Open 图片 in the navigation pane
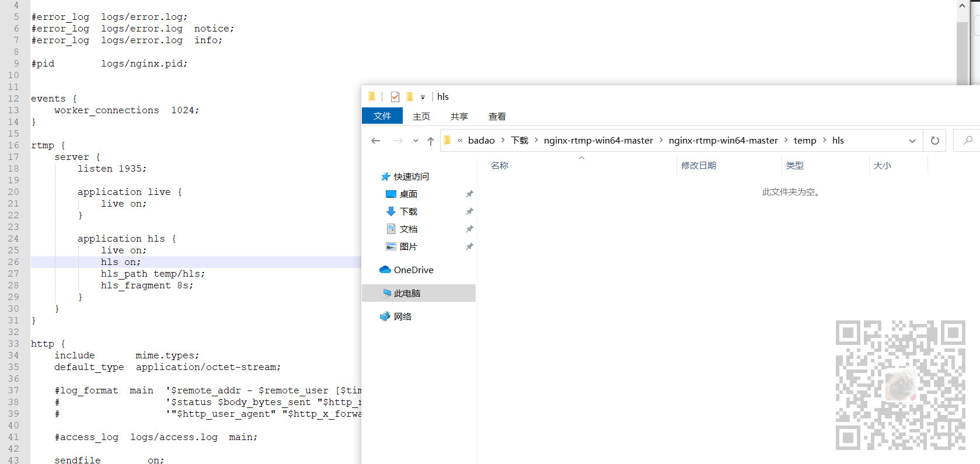 (x=409, y=247)
